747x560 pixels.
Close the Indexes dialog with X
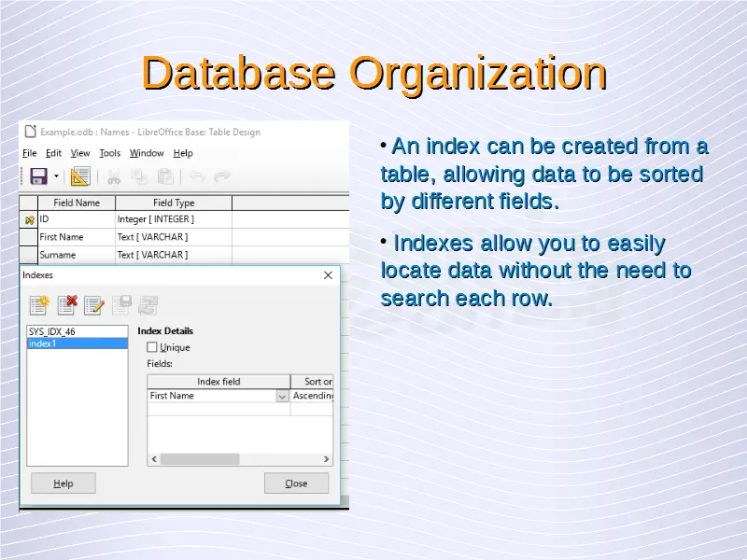tap(328, 275)
